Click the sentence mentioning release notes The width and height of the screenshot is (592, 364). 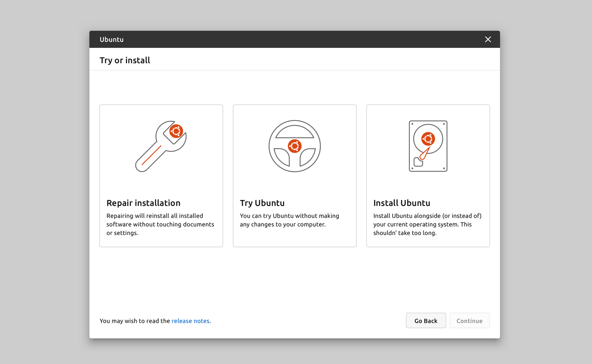point(155,320)
